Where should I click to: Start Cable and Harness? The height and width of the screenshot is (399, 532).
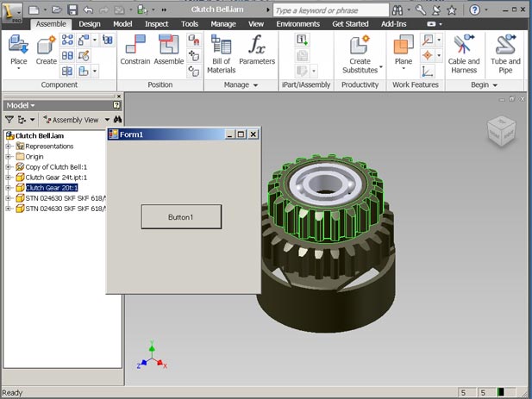464,49
